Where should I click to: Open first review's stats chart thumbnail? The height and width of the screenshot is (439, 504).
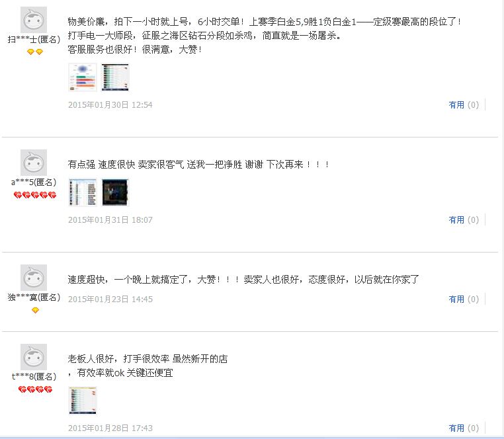tap(83, 77)
